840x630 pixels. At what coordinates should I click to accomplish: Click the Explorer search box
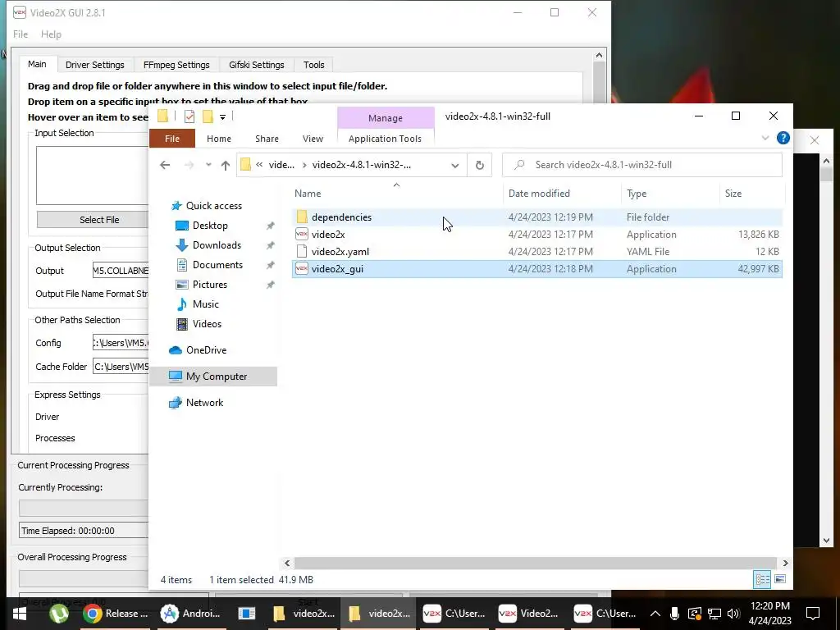pyautogui.click(x=641, y=165)
